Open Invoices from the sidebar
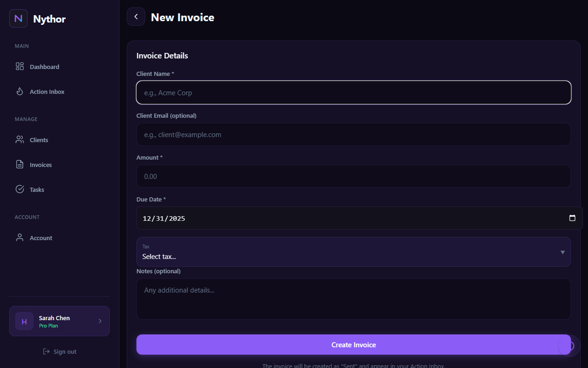Image resolution: width=588 pixels, height=368 pixels. [x=40, y=165]
